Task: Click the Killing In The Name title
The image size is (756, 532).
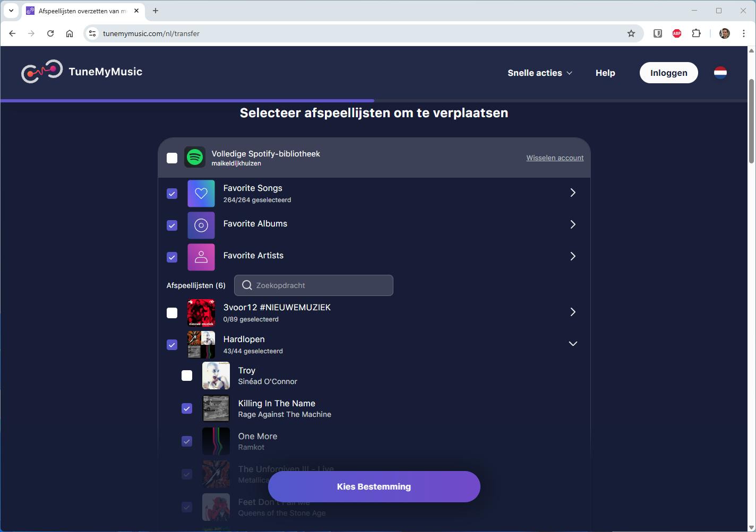Action: 277,403
